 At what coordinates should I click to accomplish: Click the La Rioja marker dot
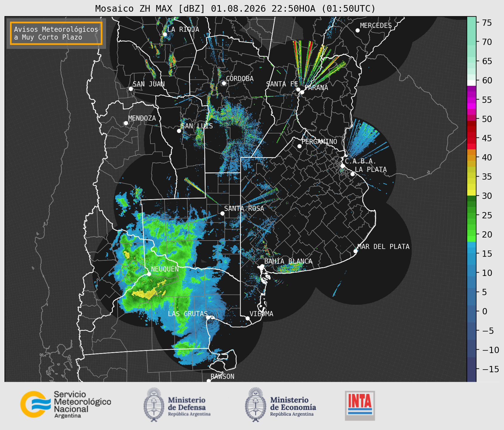coord(165,34)
